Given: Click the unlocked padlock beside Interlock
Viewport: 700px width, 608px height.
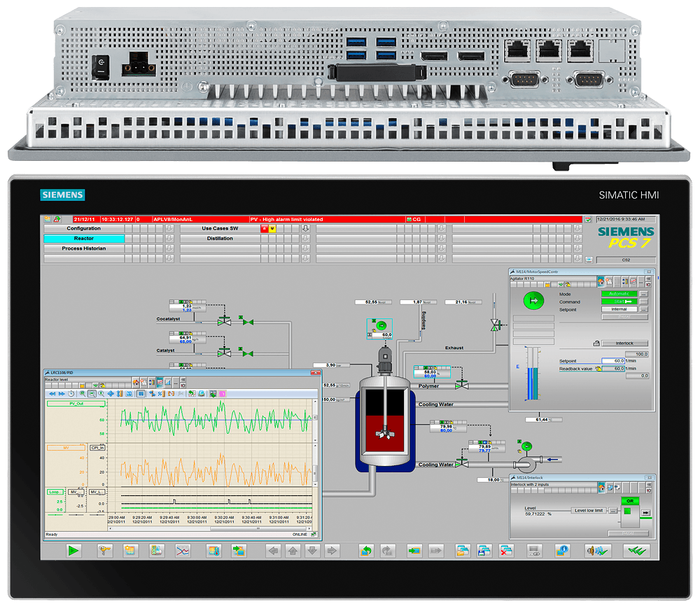Looking at the screenshot, I should click(596, 343).
